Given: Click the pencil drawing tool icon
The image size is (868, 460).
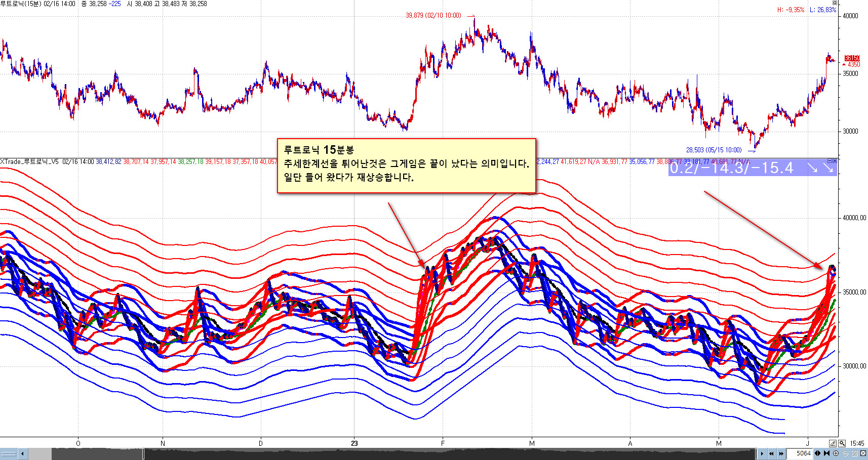Looking at the screenshot, I should [x=833, y=443].
